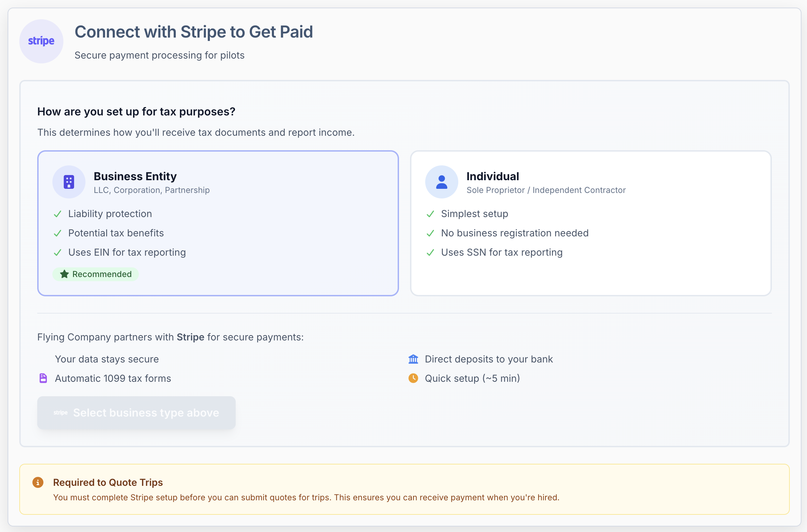Click the Required to Quote Trips heading

(108, 482)
